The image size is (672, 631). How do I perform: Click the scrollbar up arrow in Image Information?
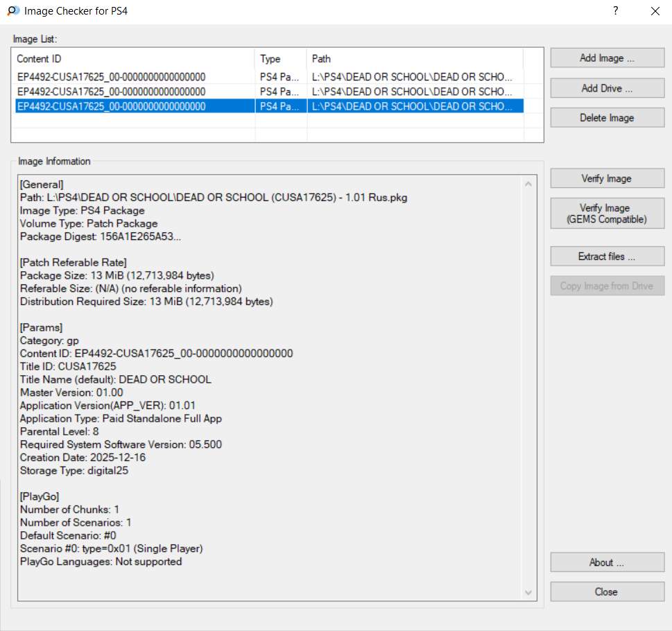(529, 184)
